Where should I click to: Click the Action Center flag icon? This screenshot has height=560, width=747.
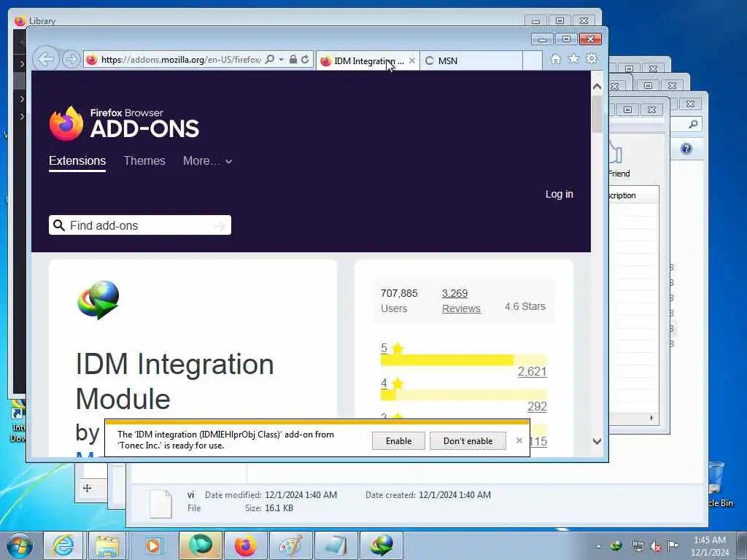(x=673, y=546)
